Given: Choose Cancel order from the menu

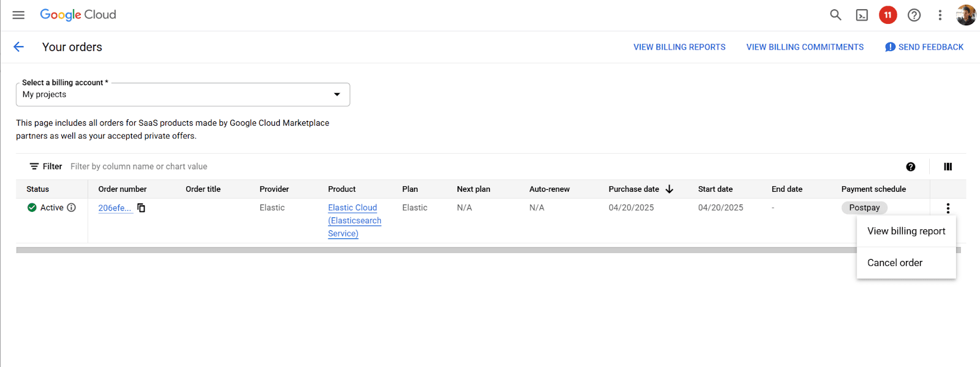Looking at the screenshot, I should coord(894,263).
